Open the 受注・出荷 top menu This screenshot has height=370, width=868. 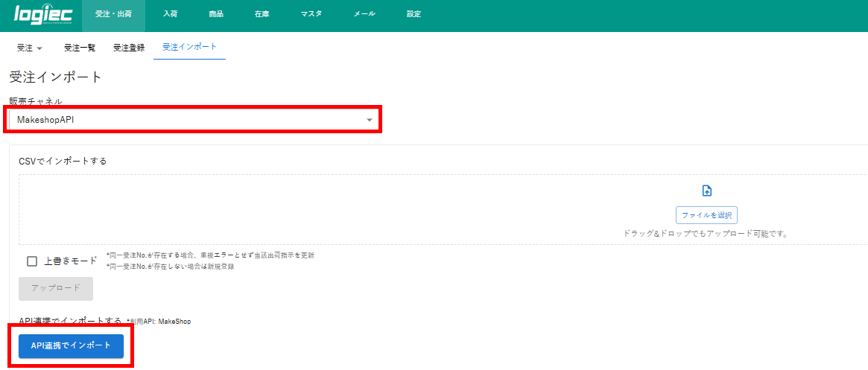click(113, 14)
